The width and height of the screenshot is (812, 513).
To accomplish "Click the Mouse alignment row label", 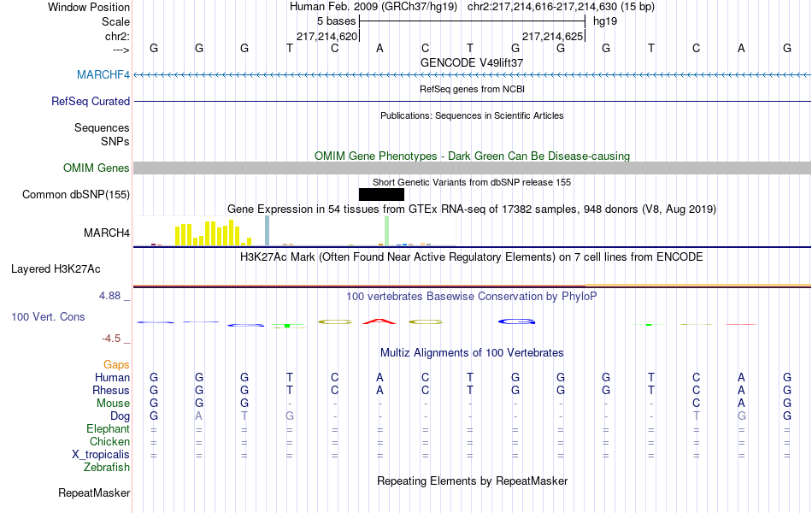I will 113,404.
